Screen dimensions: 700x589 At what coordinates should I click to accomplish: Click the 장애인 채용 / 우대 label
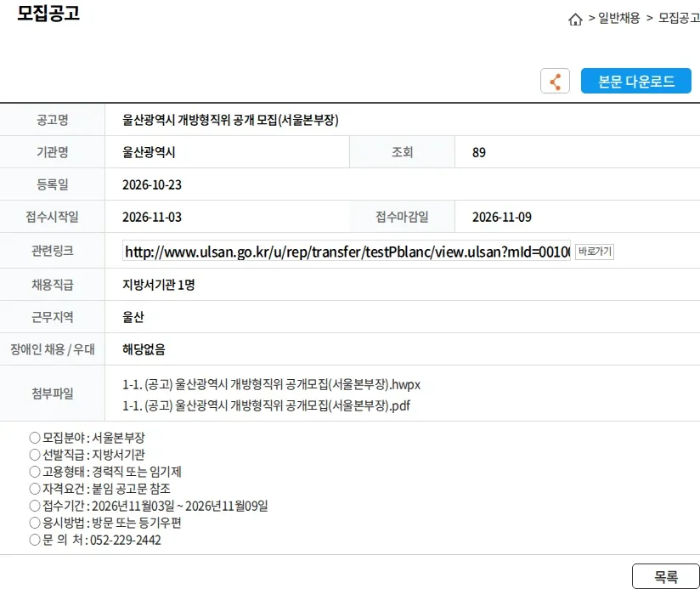52,349
